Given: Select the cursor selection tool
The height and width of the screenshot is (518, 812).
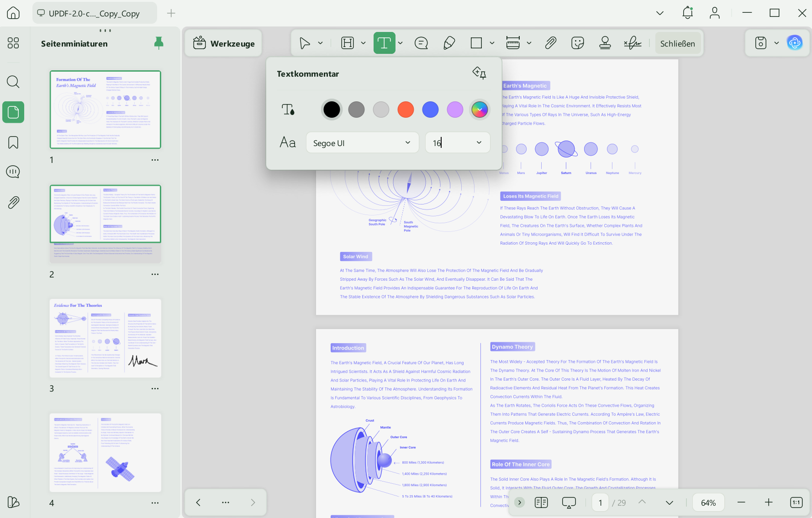Looking at the screenshot, I should click(x=305, y=43).
